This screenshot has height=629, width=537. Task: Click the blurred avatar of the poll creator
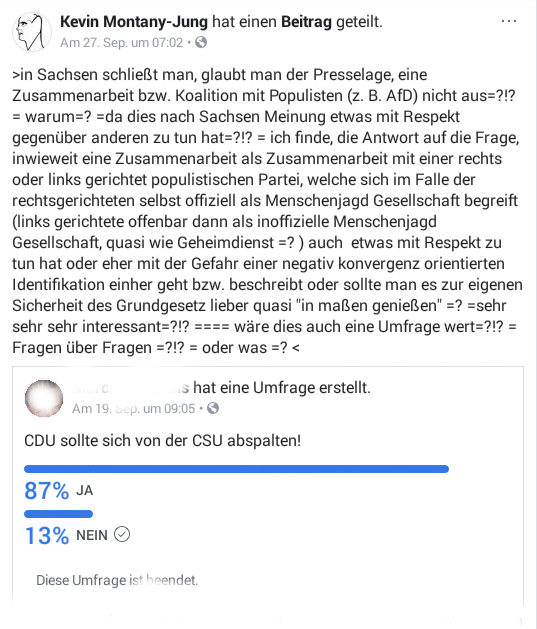(44, 398)
